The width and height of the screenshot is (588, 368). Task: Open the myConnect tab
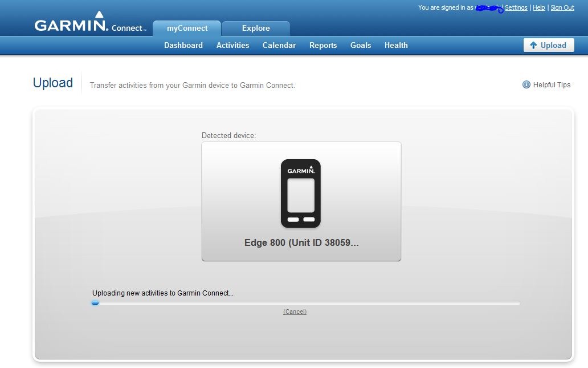[187, 28]
